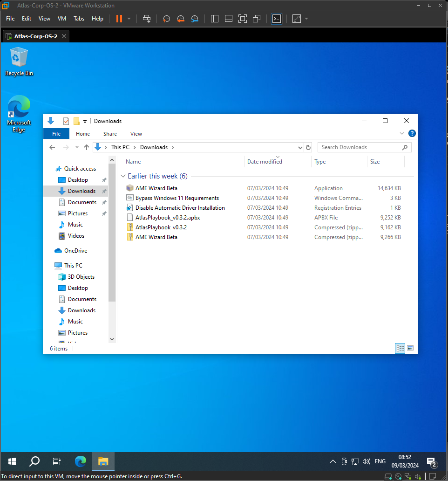Image resolution: width=448 pixels, height=481 pixels.
Task: Toggle the VMware library sidebar
Action: point(215,19)
